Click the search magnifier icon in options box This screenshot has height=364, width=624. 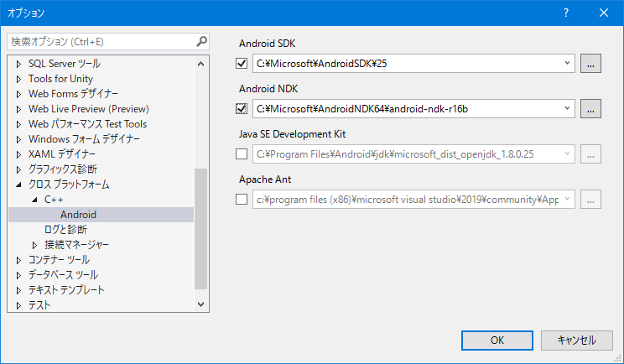[201, 41]
